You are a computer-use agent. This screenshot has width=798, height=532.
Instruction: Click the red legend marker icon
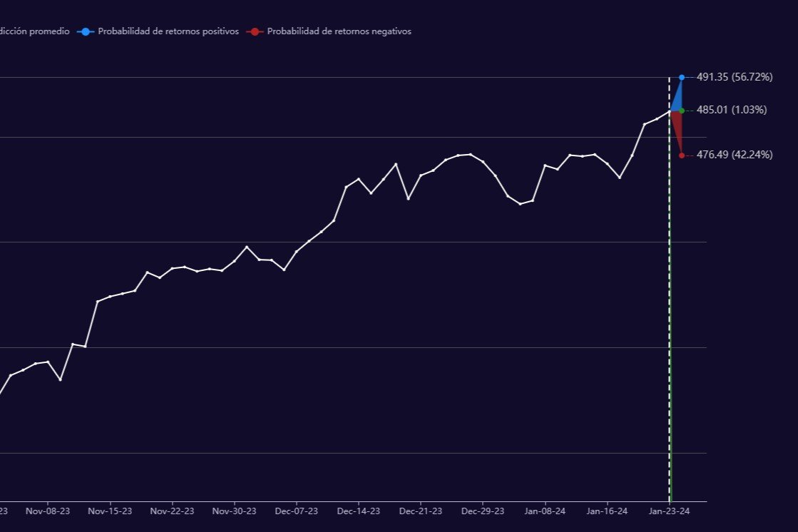(x=255, y=31)
